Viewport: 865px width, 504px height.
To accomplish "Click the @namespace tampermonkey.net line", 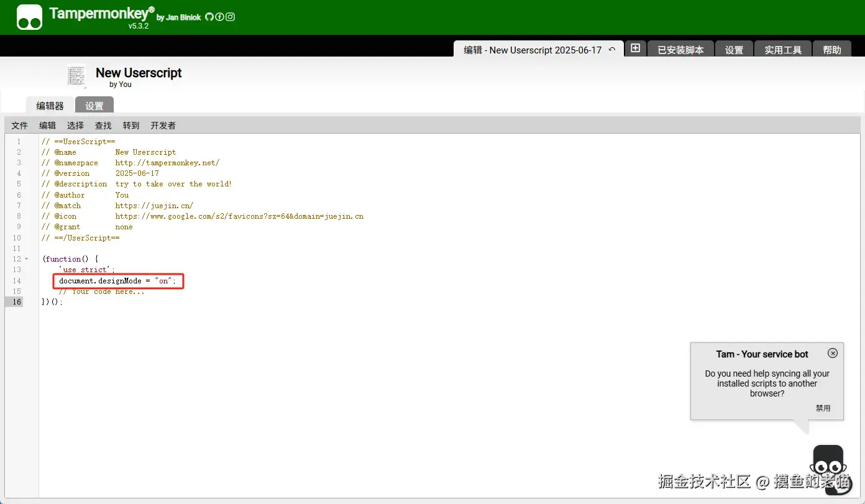I will click(x=130, y=163).
